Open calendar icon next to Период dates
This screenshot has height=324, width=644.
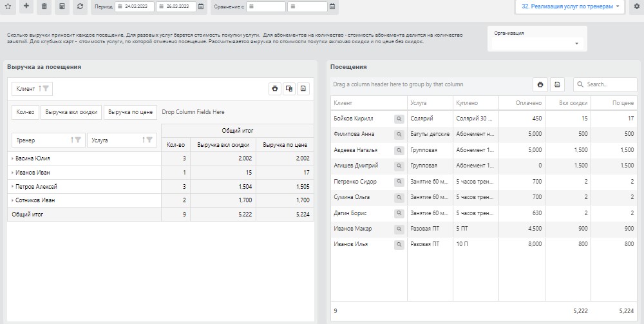(201, 6)
